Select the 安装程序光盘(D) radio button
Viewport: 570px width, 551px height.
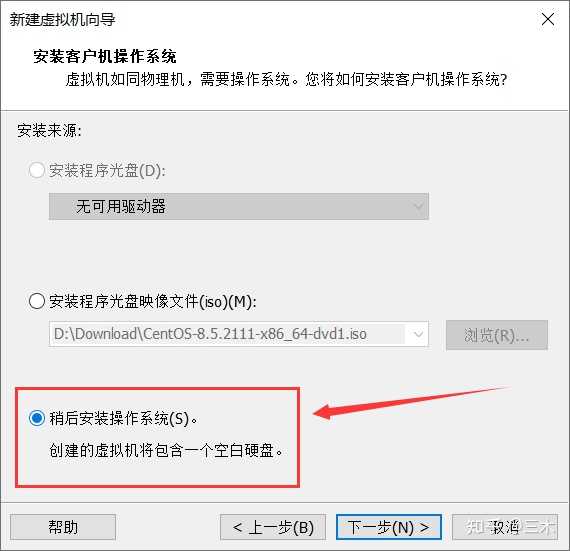37,170
